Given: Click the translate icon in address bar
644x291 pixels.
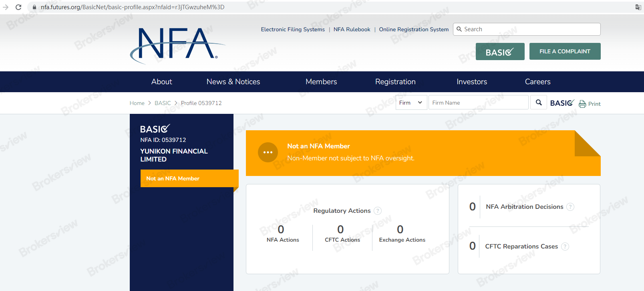Looking at the screenshot, I should 638,7.
